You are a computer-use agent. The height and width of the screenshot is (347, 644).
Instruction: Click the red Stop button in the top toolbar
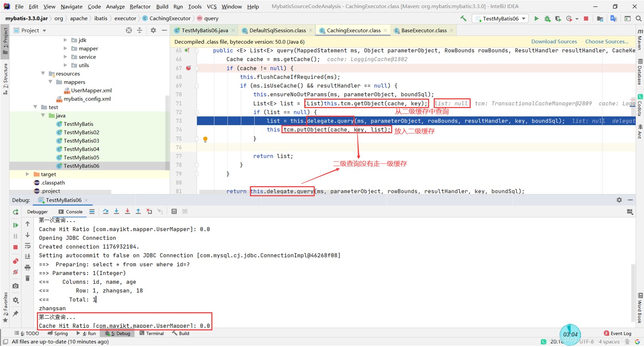coord(586,18)
